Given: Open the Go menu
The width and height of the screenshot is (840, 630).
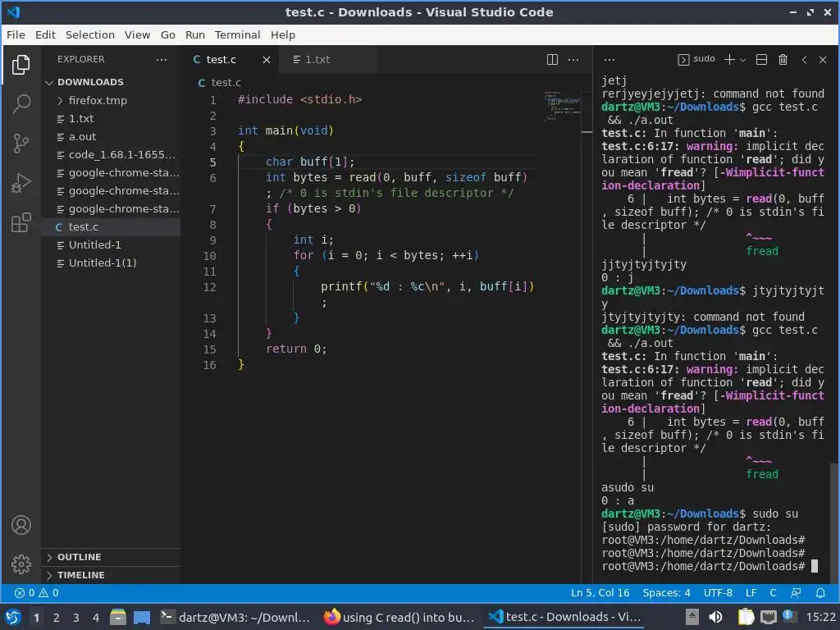Looking at the screenshot, I should (167, 34).
